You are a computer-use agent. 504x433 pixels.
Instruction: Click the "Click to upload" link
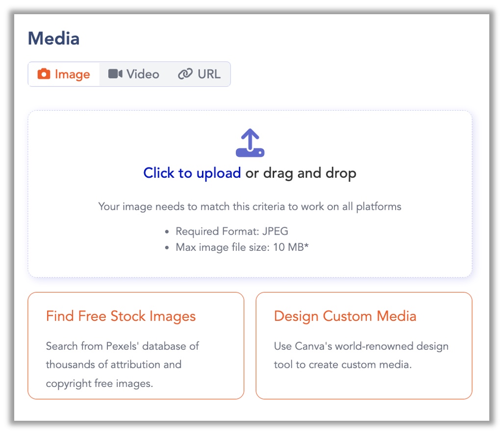192,173
